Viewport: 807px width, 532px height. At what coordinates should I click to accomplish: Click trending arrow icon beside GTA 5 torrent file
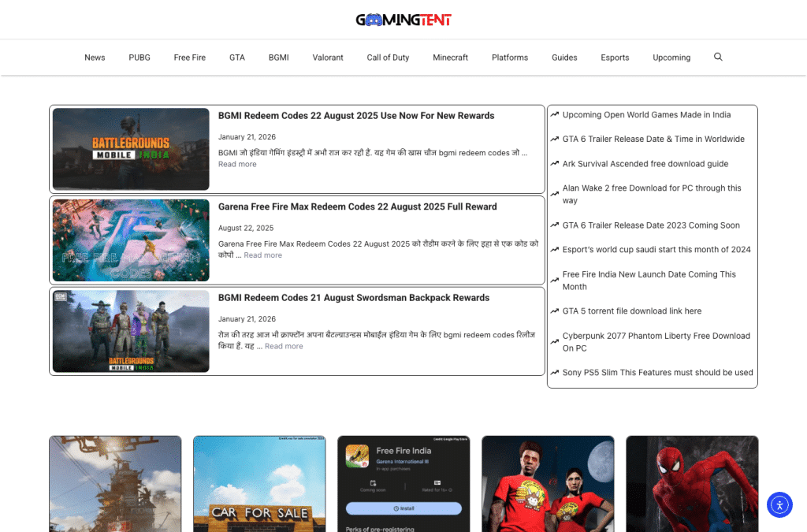pyautogui.click(x=554, y=311)
